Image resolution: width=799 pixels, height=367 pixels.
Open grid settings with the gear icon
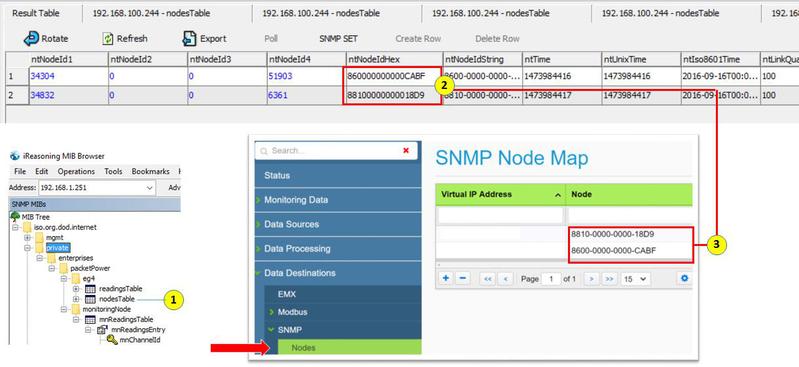(x=684, y=278)
